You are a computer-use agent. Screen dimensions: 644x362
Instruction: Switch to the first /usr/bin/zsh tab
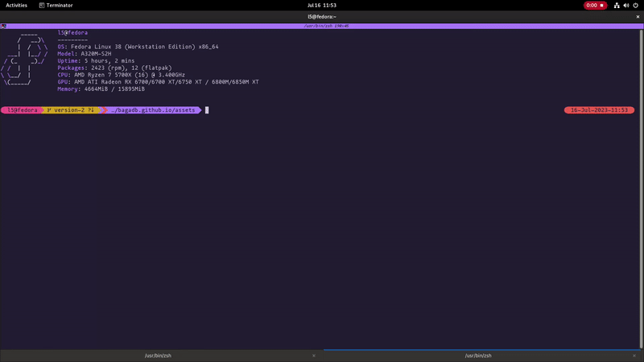[158, 356]
